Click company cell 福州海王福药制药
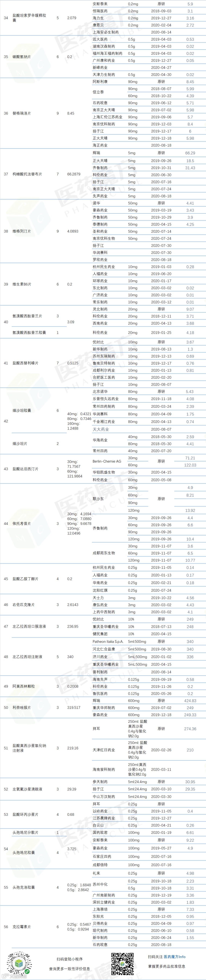The width and height of the screenshot is (206, 980). [108, 54]
